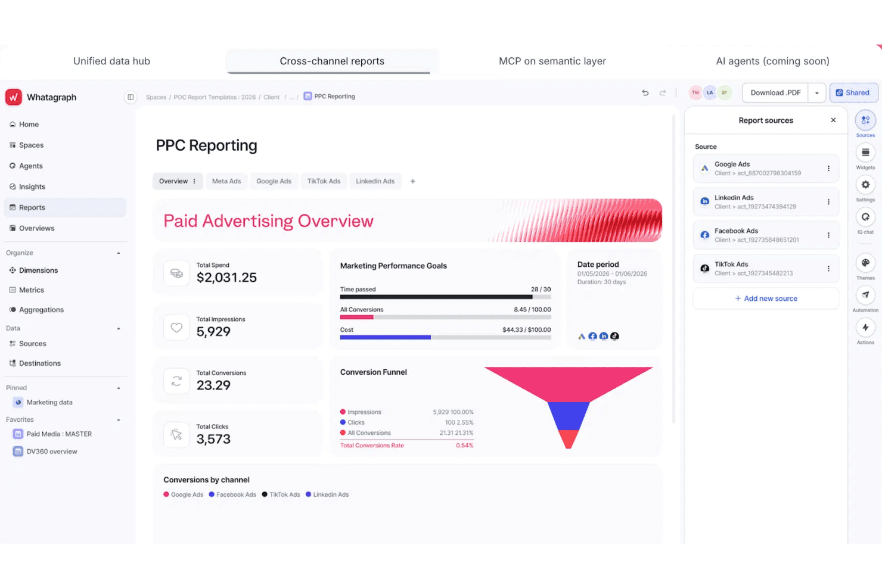Open Linkedin Ads source options menu
882x588 pixels.
click(x=828, y=202)
